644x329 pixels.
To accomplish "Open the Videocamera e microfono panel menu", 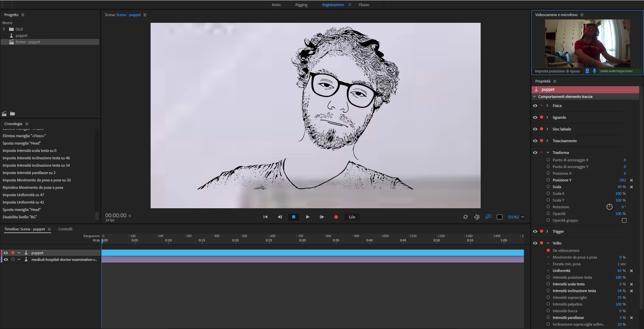I will click(582, 15).
